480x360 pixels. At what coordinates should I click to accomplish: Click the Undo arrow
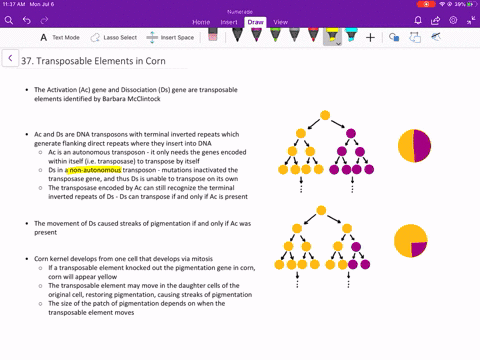coord(27,21)
